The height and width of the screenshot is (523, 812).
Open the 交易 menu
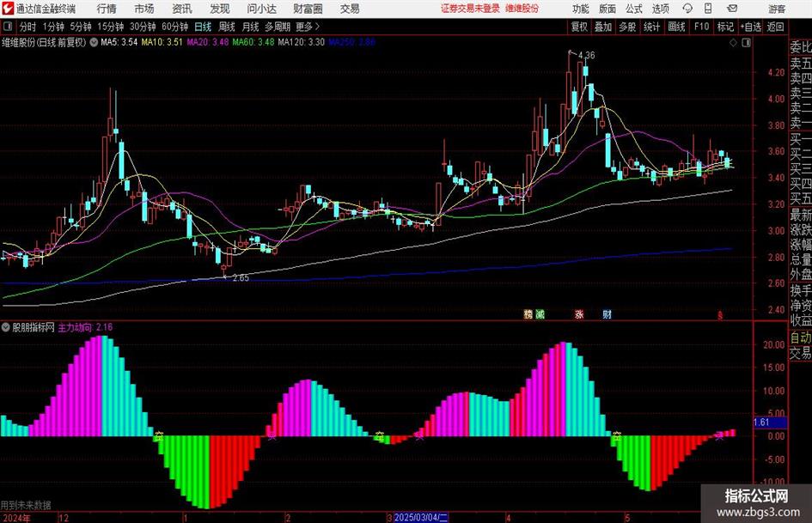350,9
